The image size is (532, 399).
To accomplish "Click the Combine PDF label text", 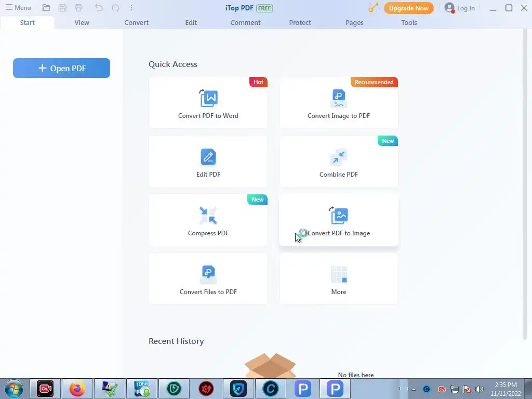I will click(x=339, y=175).
